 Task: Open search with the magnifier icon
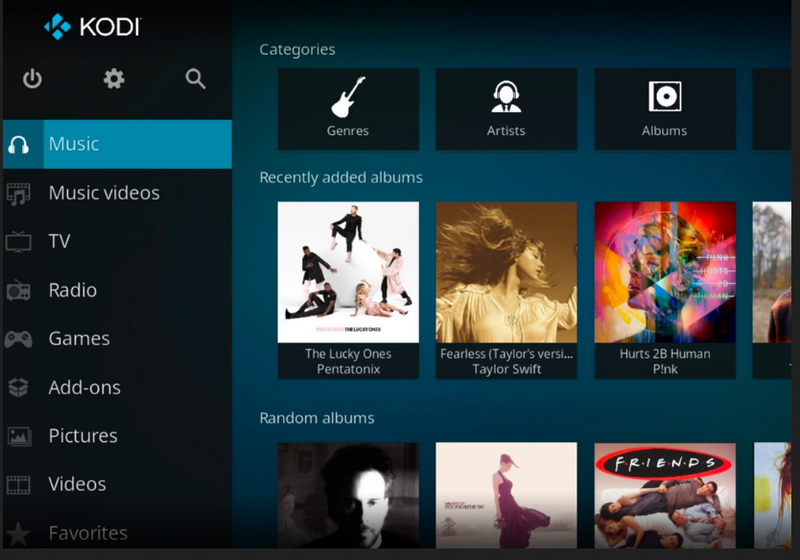pos(195,79)
